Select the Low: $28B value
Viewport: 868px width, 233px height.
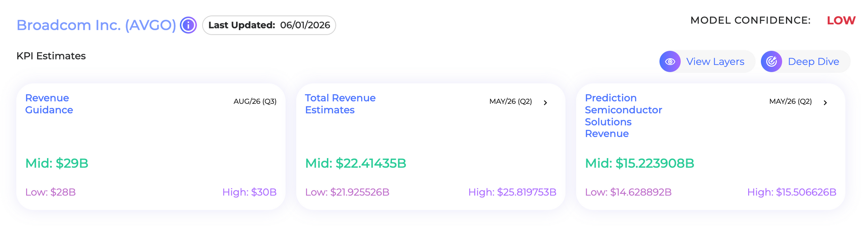tap(51, 192)
